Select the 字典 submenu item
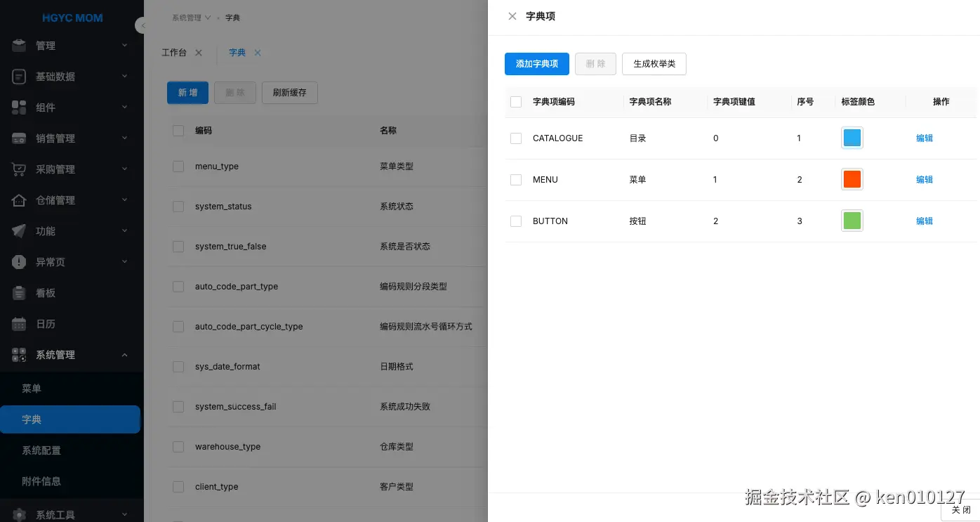This screenshot has width=980, height=522. (x=70, y=419)
